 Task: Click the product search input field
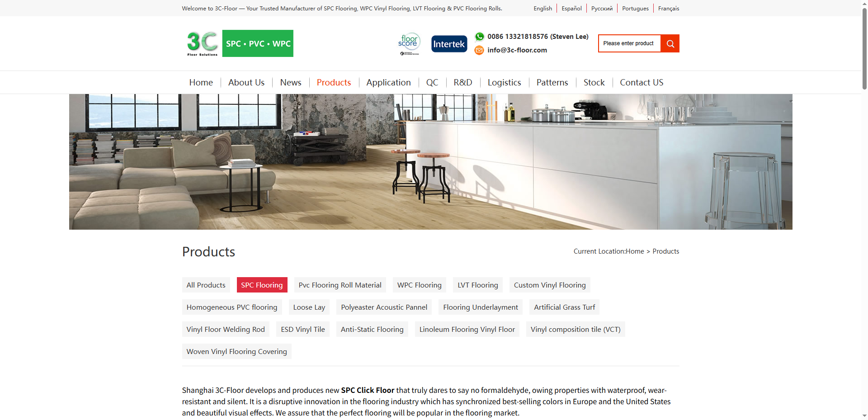tap(629, 43)
